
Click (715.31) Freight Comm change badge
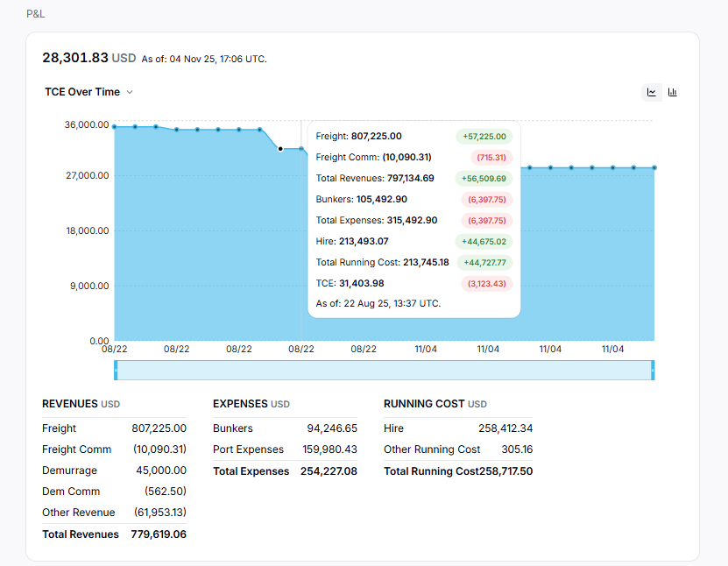(491, 158)
